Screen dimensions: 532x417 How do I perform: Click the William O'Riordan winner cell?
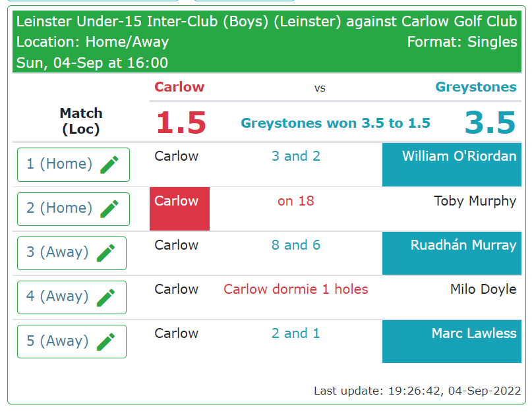452,165
